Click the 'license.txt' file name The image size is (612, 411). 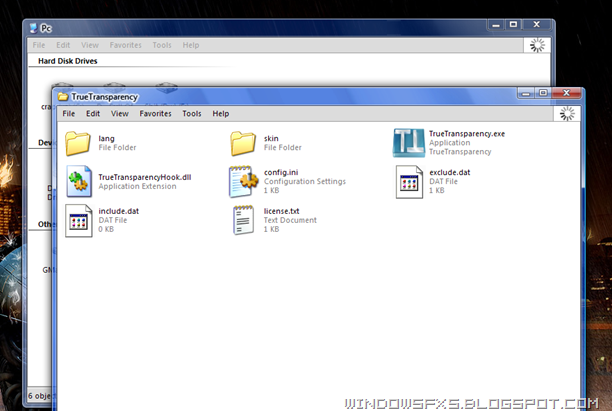pyautogui.click(x=281, y=211)
